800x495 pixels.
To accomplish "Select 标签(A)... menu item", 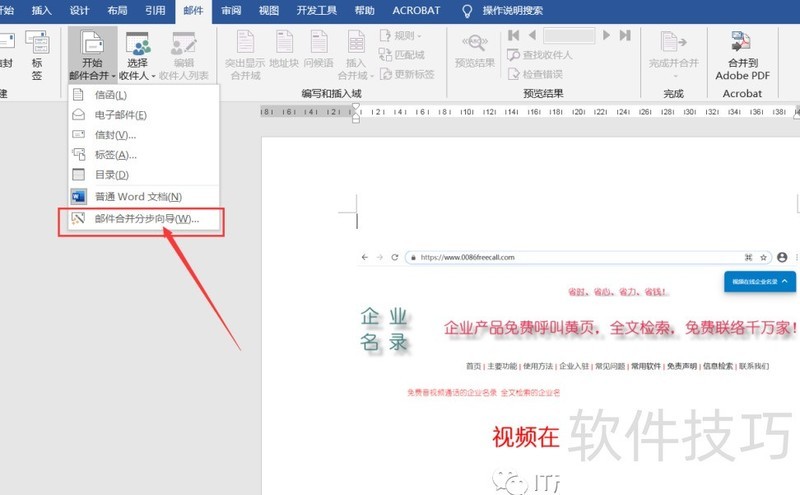I will click(x=144, y=155).
